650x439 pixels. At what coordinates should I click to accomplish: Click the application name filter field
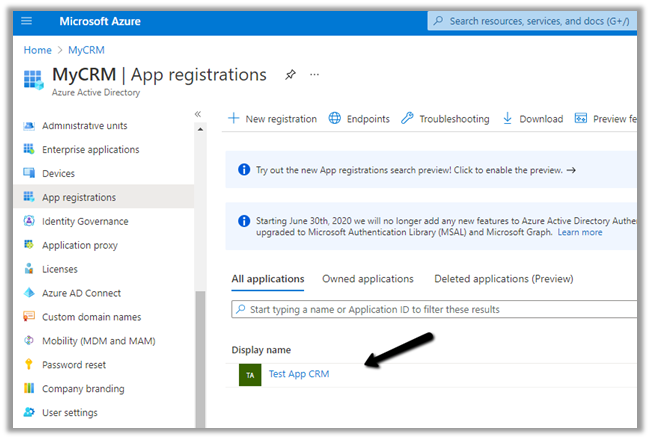click(x=435, y=310)
